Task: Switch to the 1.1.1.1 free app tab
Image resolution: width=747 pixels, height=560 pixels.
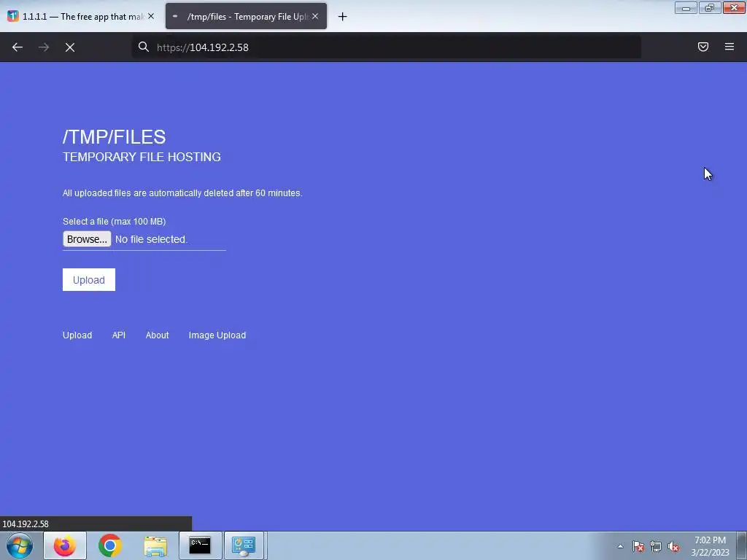Action: (82, 16)
